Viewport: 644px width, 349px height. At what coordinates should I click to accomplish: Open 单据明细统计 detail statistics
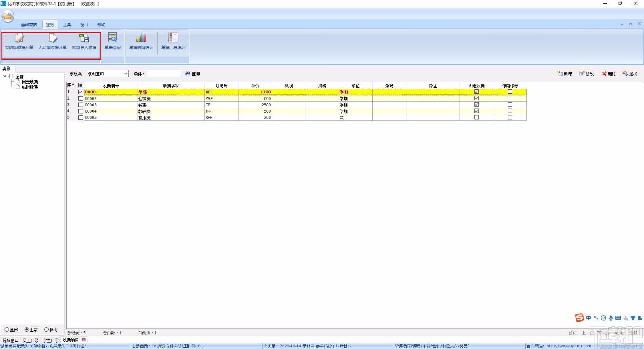click(141, 42)
